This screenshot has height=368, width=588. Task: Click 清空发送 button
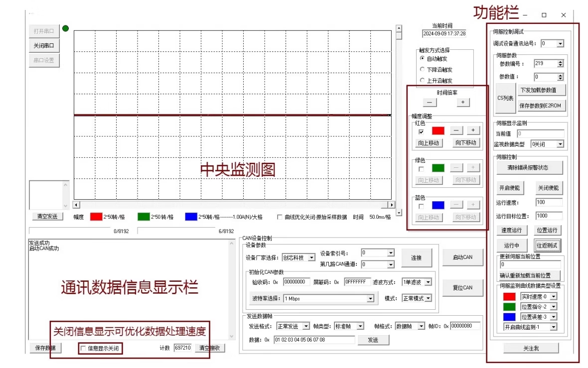coord(47,217)
